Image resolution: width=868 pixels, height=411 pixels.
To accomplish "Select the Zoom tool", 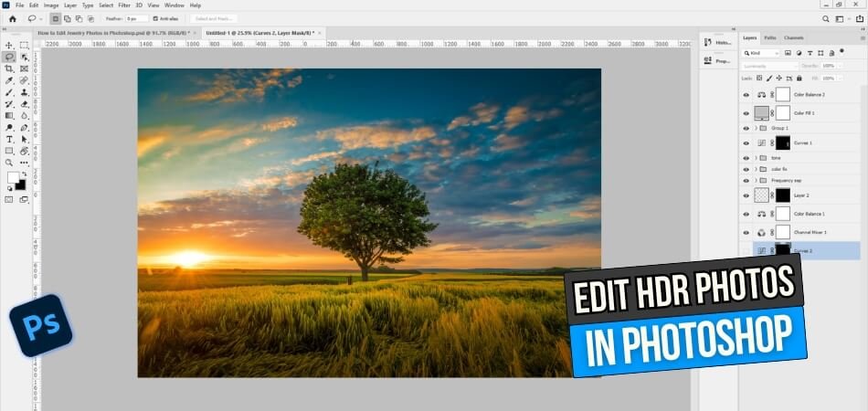I will pyautogui.click(x=9, y=163).
